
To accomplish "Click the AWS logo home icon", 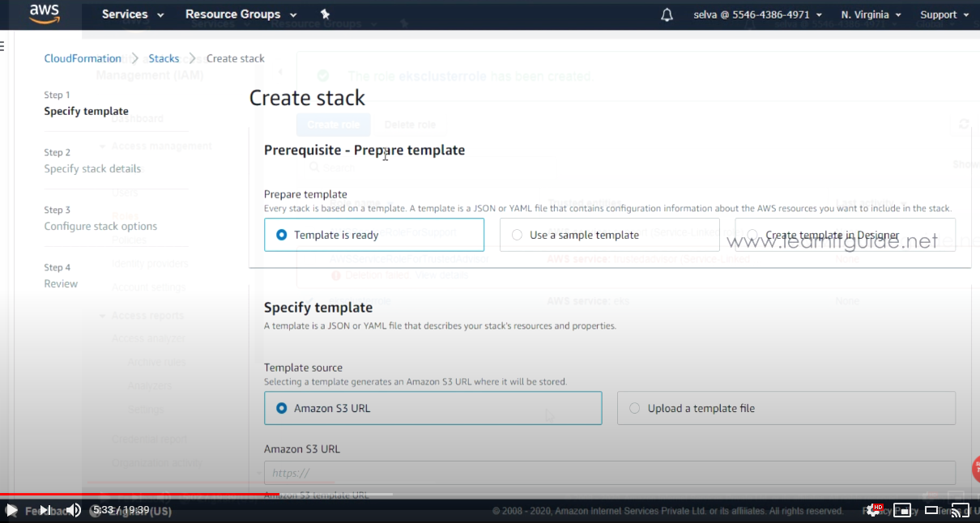I will pos(44,14).
